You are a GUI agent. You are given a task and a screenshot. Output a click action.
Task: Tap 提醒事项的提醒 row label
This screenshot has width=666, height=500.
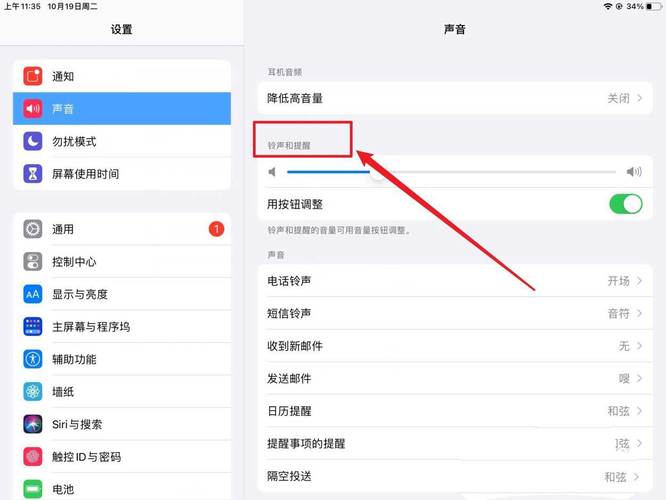pos(306,444)
